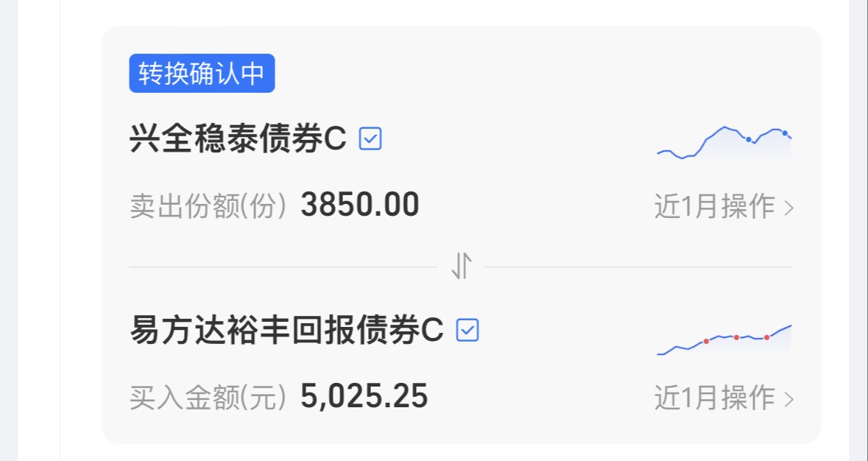Open the 易方达裕丰回报债券C trend sparkline chart
The height and width of the screenshot is (461, 868).
pos(724,339)
